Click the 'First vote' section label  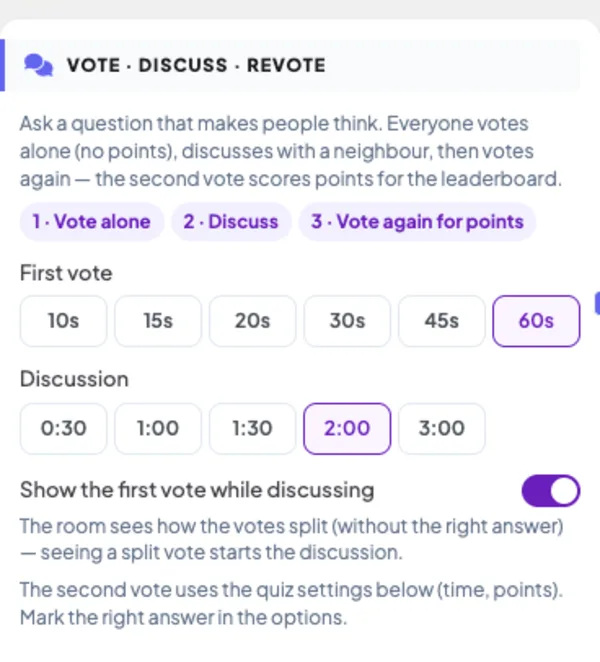66,273
